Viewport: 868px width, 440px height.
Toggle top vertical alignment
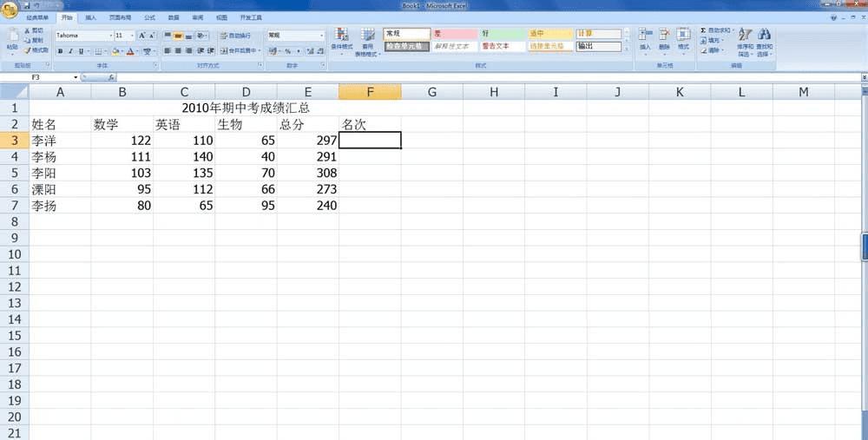pos(168,36)
